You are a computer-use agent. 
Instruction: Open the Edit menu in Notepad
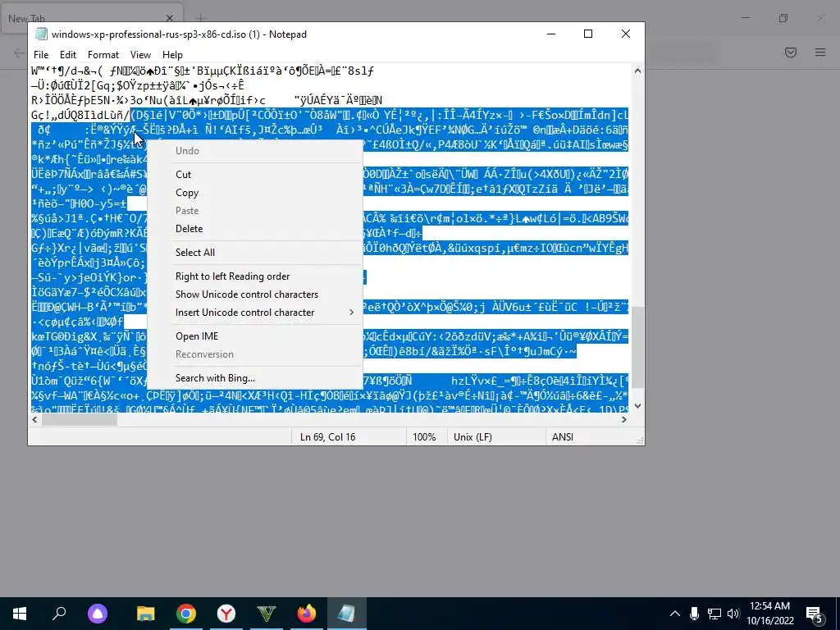pos(67,55)
